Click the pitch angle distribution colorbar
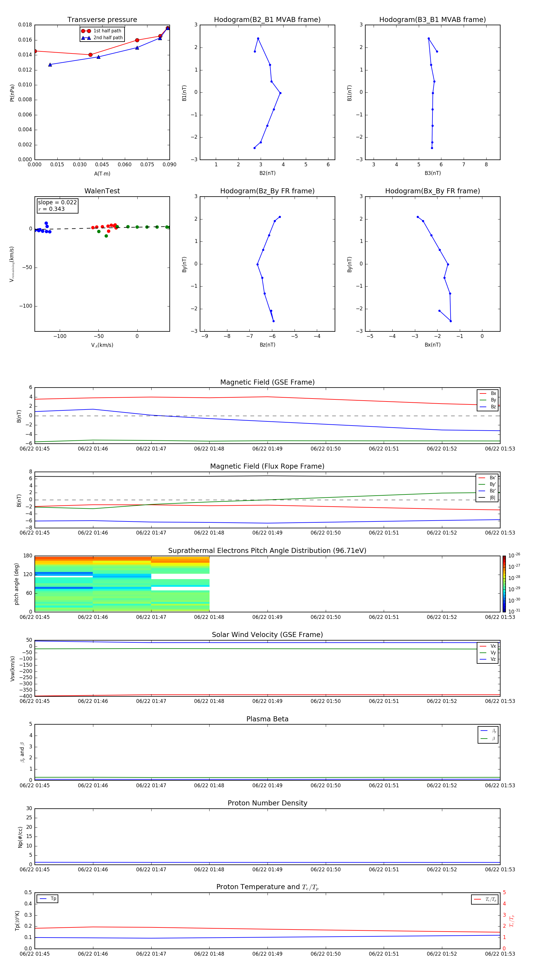This screenshot has width=535, height=980. click(x=504, y=584)
